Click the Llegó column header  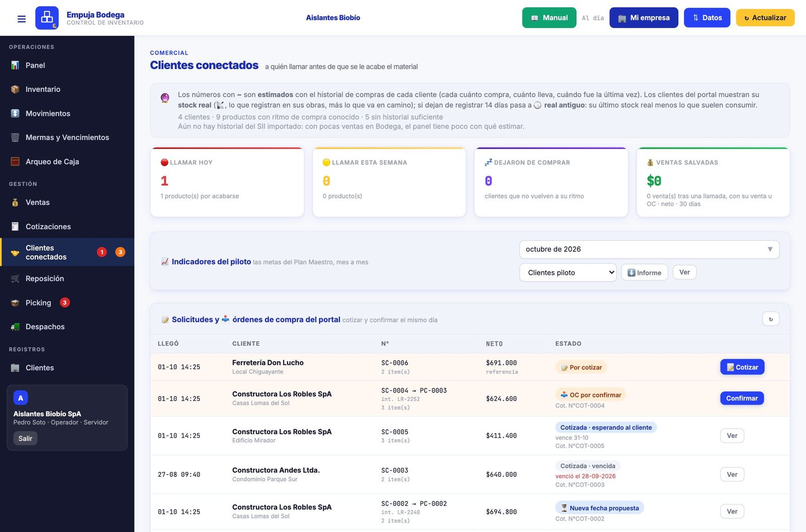pyautogui.click(x=168, y=344)
